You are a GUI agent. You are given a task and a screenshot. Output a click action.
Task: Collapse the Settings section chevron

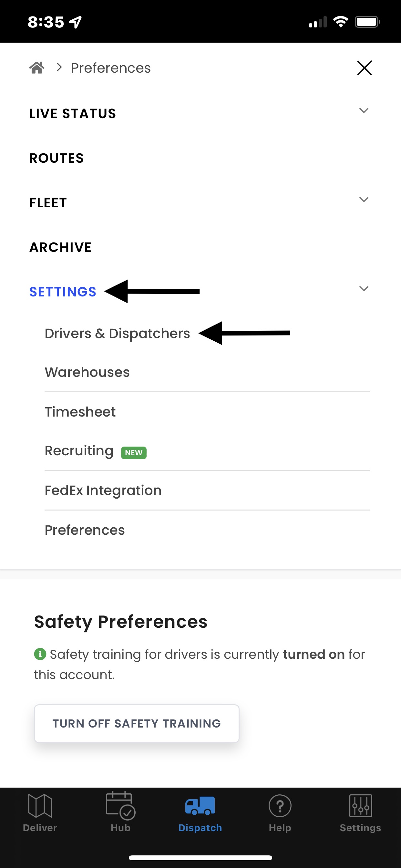tap(364, 289)
